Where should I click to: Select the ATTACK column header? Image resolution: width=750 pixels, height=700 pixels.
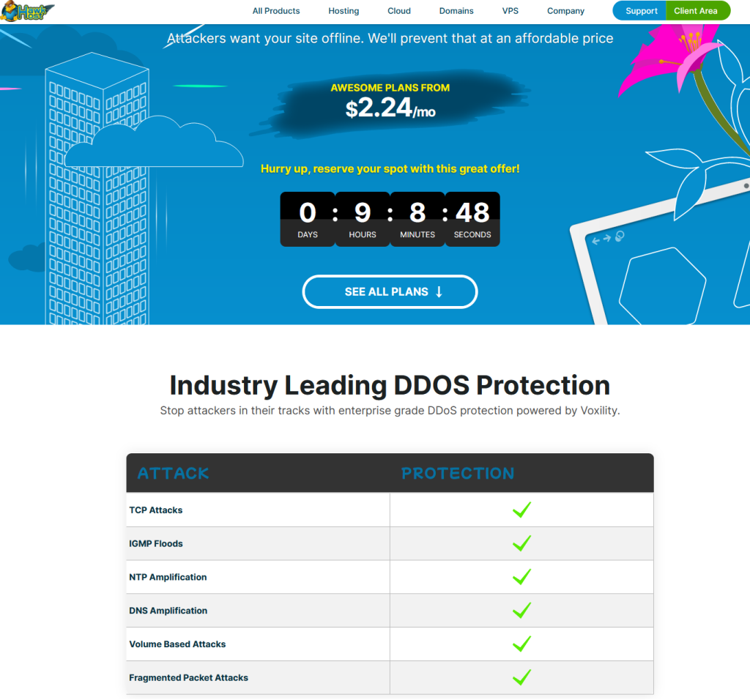coord(173,473)
